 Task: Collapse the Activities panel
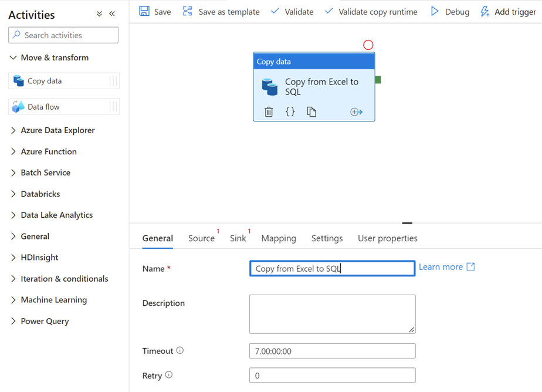[x=112, y=13]
